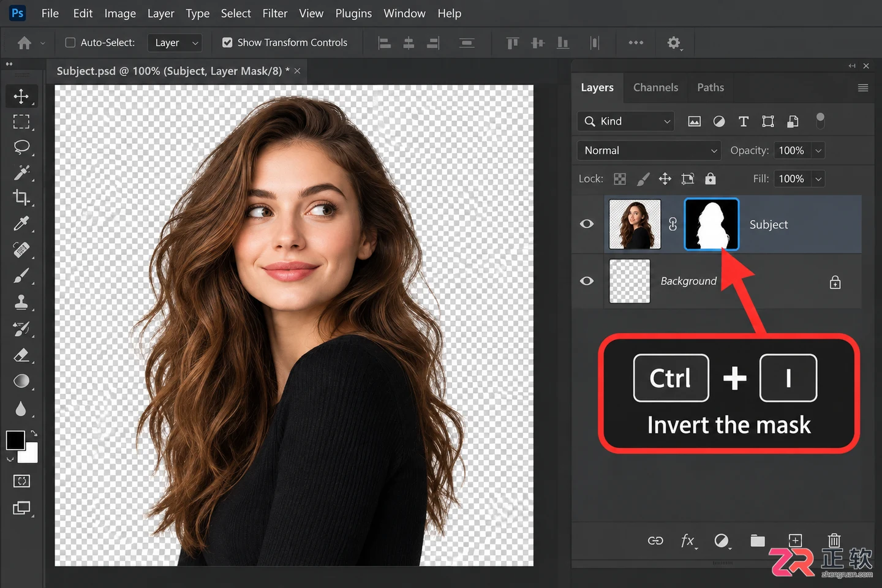Image resolution: width=882 pixels, height=588 pixels.
Task: Expand the Opacity slider arrow
Action: [818, 151]
